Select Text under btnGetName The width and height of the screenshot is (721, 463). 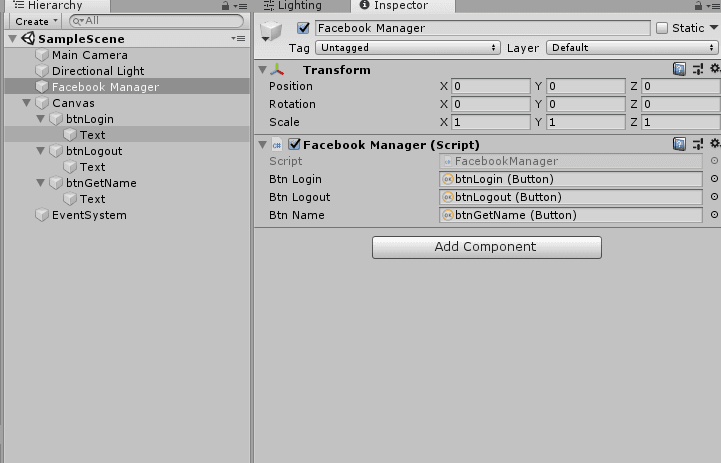tap(127, 199)
